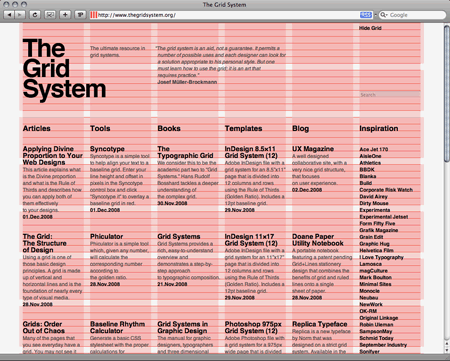
Task: Open Applying Divine Proportion article
Action: click(x=53, y=156)
